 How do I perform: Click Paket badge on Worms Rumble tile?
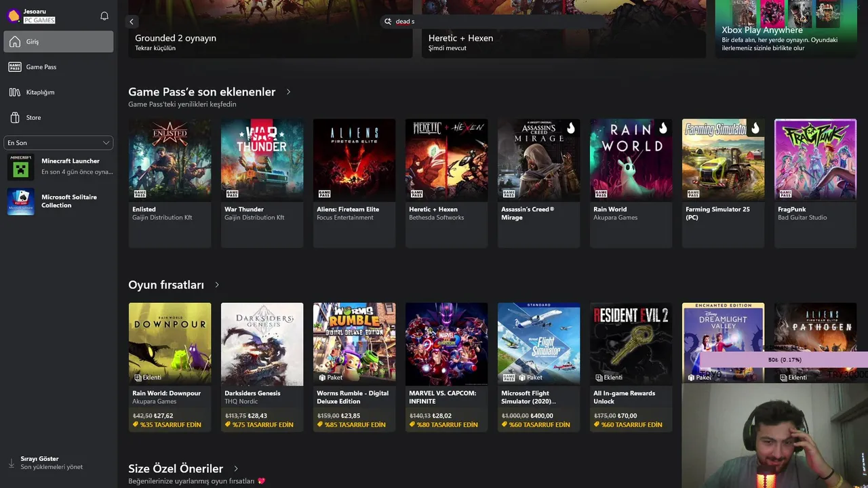tap(330, 378)
